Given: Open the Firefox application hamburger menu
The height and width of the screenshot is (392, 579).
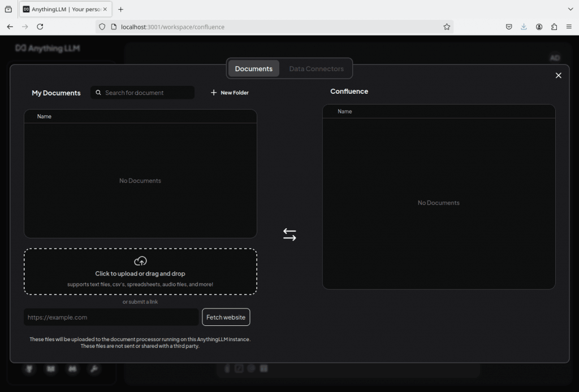Looking at the screenshot, I should [x=569, y=27].
